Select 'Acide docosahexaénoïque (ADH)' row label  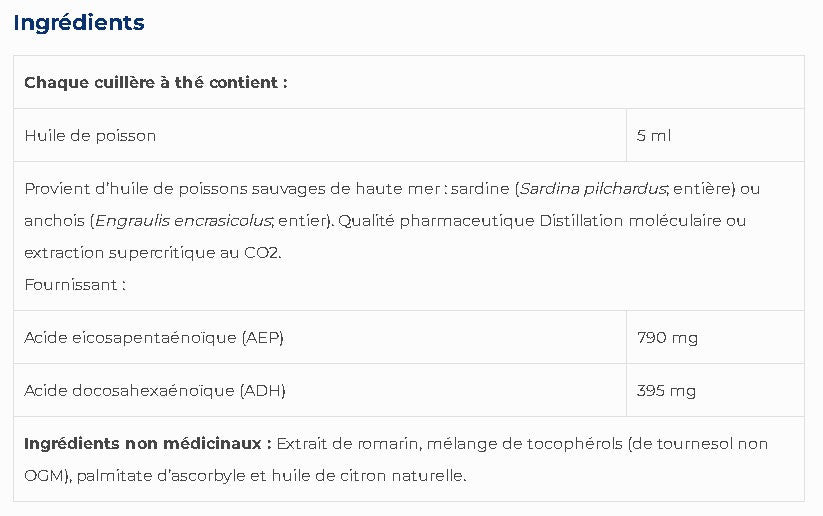(155, 391)
